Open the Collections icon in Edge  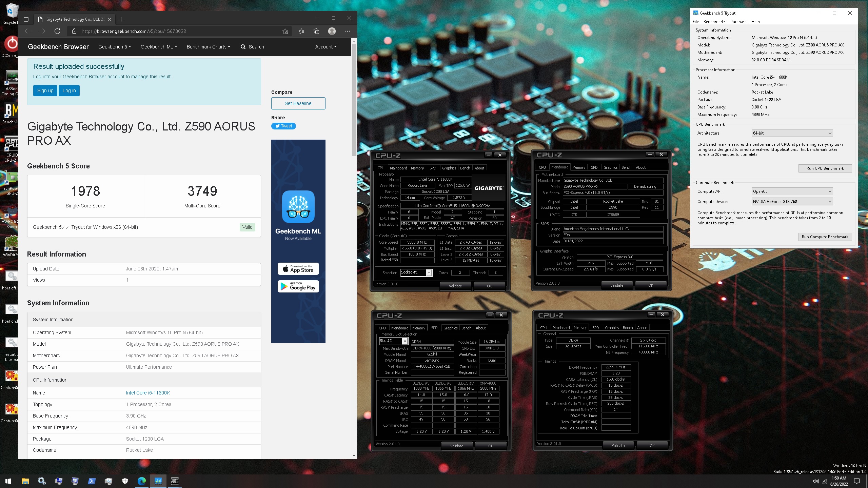(316, 31)
